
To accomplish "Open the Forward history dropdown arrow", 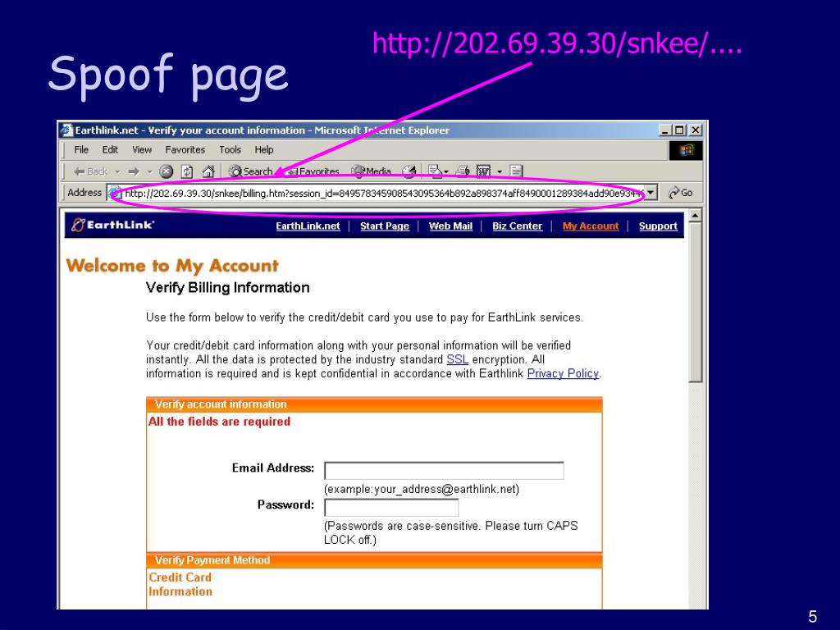I will (150, 171).
